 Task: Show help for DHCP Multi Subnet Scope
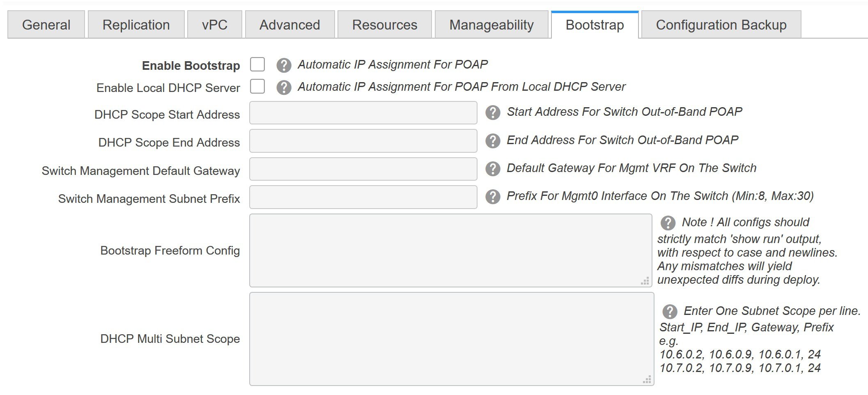670,312
